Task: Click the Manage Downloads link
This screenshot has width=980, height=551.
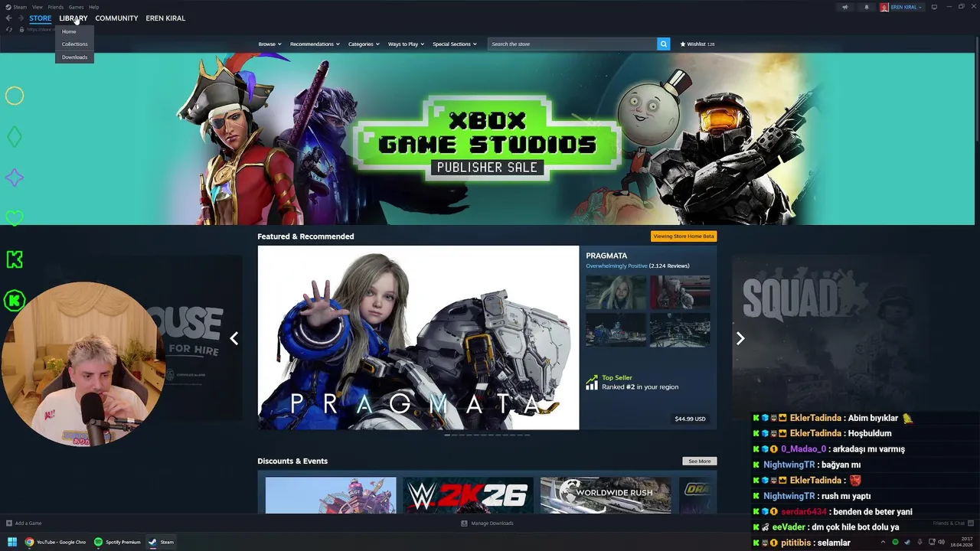Action: (x=492, y=523)
